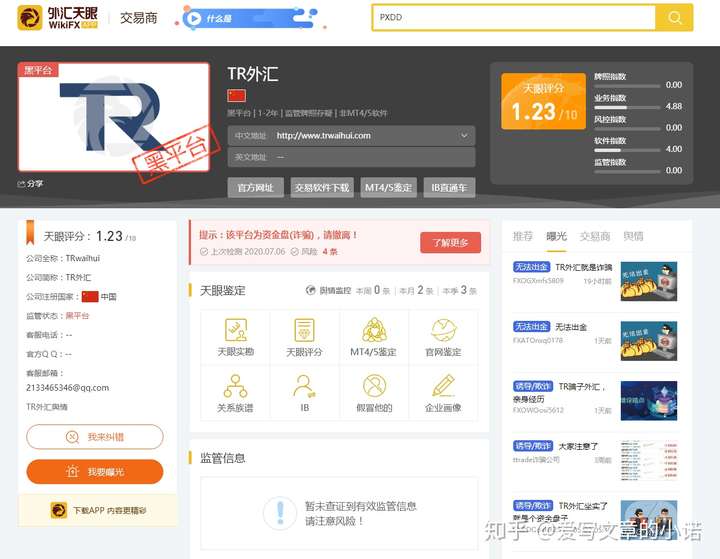Play the 什么是 banner video icon
Viewport: 720px width, 559px height.
click(x=194, y=18)
